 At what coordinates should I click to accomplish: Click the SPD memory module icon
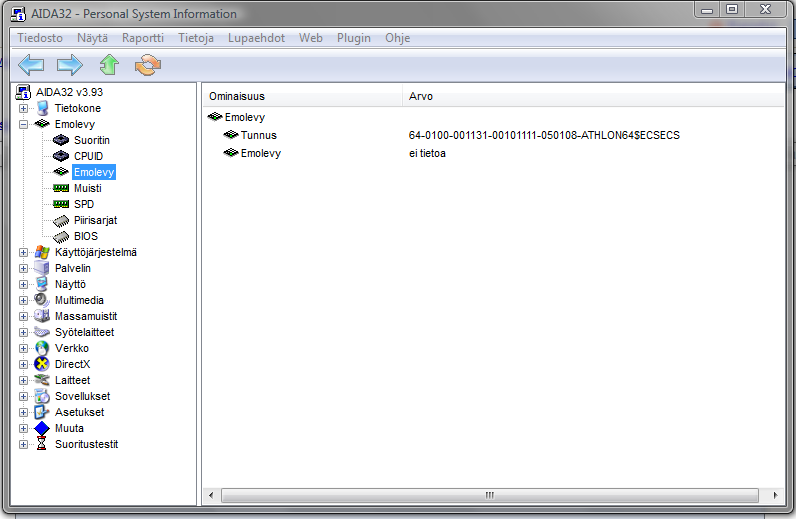pyautogui.click(x=61, y=204)
